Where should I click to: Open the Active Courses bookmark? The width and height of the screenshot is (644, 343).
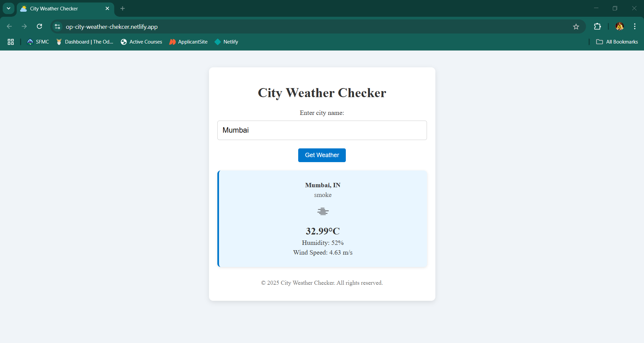[x=142, y=42]
